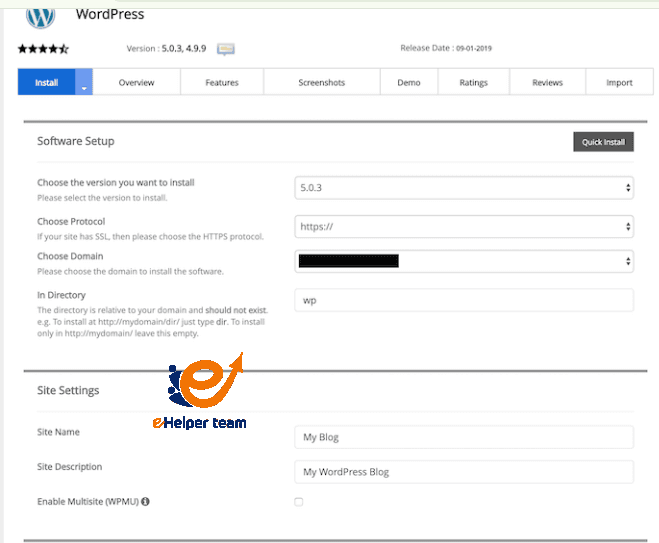This screenshot has height=543, width=659.
Task: Click the Version 5.0.3, 4.9.9 text
Action: [x=166, y=48]
